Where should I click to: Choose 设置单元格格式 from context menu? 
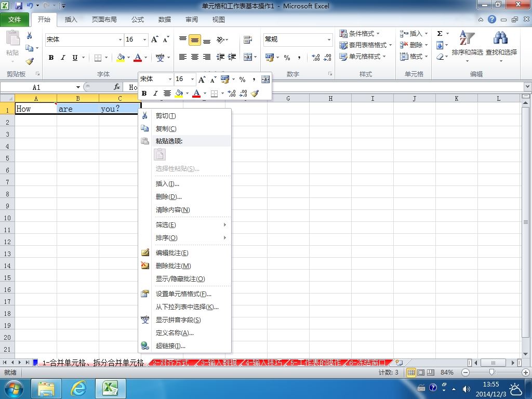(x=185, y=294)
